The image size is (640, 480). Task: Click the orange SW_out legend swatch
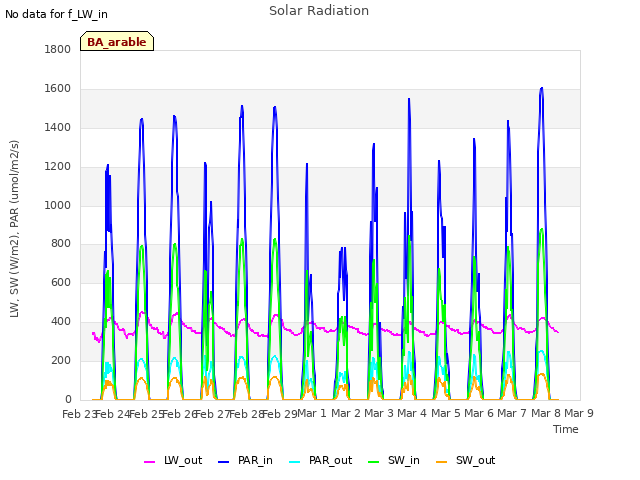click(441, 462)
